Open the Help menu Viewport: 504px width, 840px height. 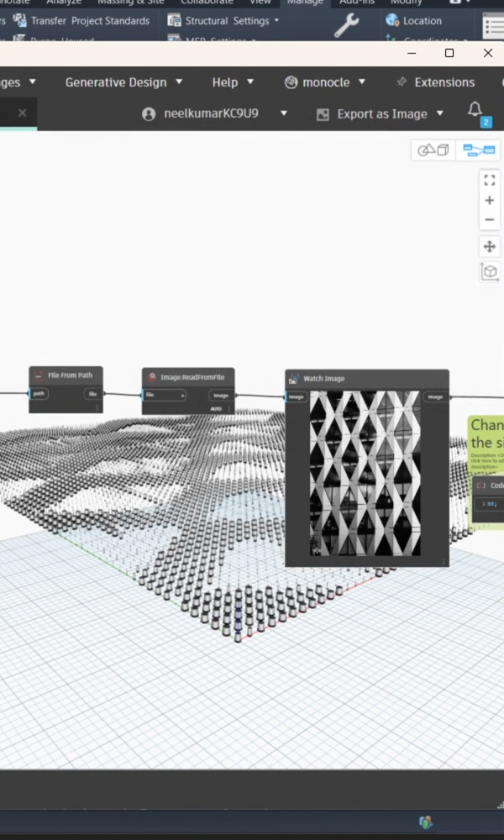click(233, 82)
